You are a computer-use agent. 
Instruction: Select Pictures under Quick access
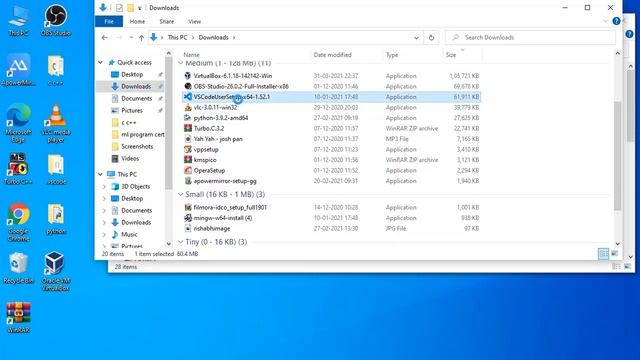tap(132, 111)
